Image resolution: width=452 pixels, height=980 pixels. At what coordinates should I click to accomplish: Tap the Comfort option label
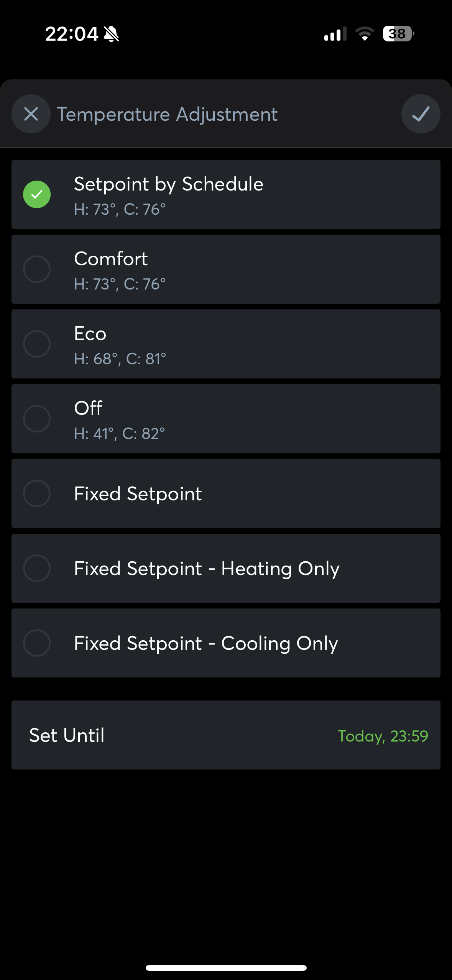coord(111,259)
